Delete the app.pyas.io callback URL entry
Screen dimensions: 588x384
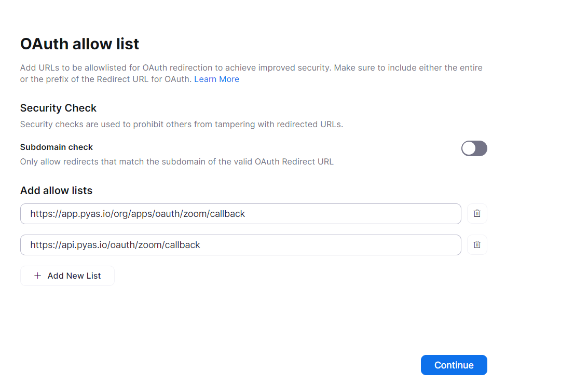click(x=477, y=213)
